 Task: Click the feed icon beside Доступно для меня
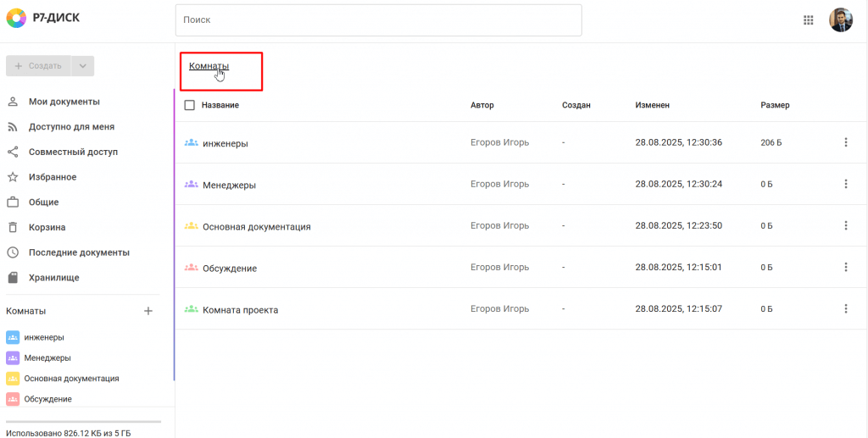pos(13,127)
